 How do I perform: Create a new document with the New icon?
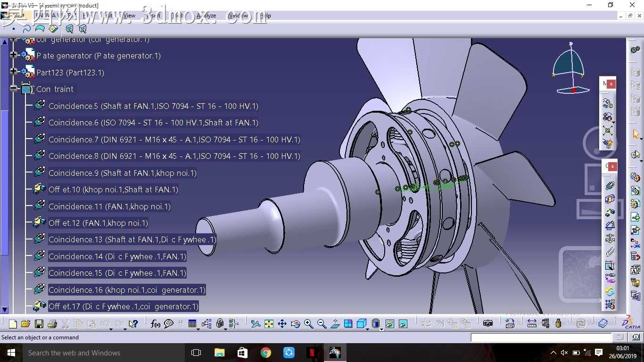pos(13,324)
